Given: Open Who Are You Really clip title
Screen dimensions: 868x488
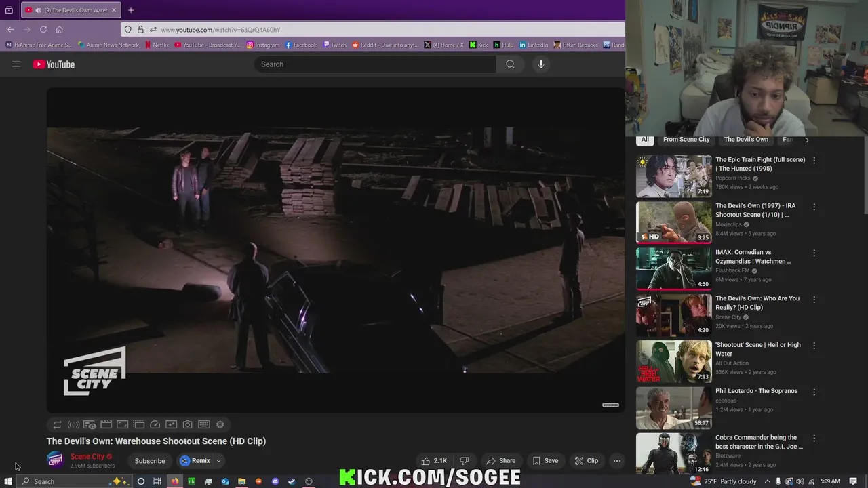Looking at the screenshot, I should click(757, 303).
